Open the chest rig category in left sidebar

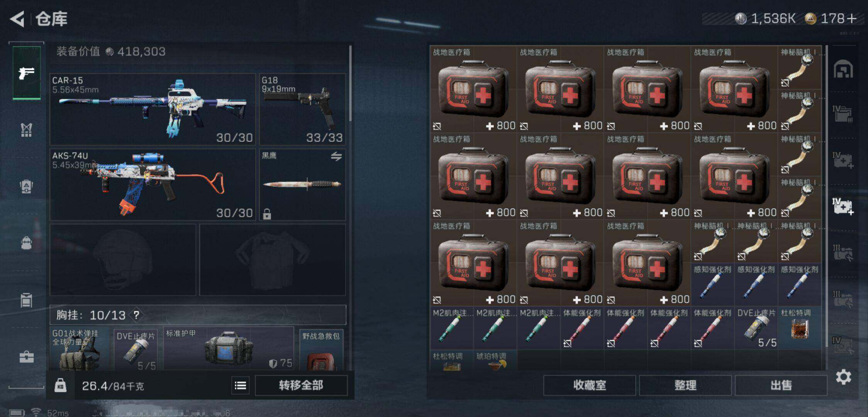click(26, 130)
